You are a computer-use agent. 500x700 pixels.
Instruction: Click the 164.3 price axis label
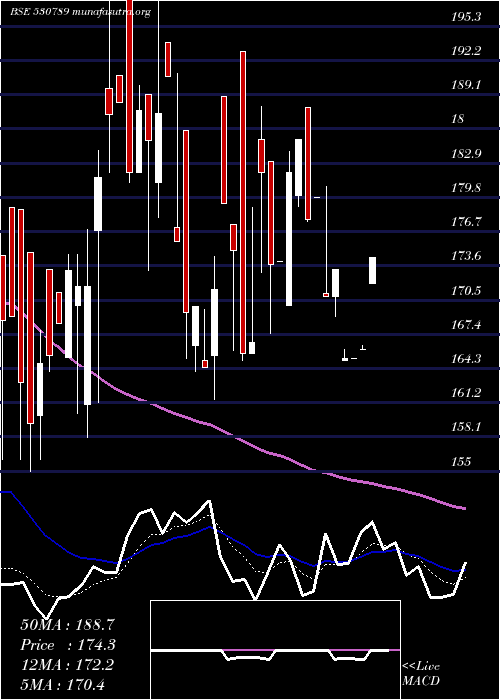(466, 359)
